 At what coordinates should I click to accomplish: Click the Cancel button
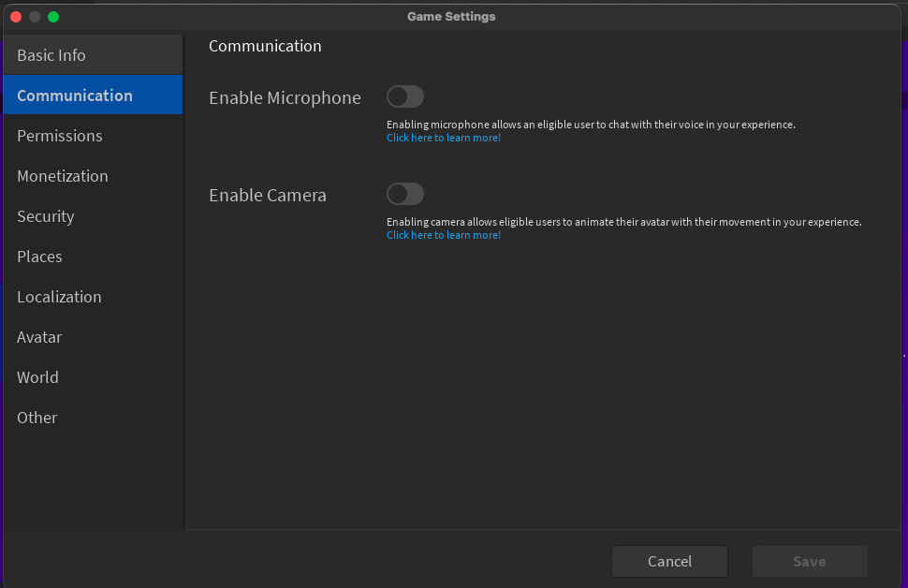tap(669, 561)
